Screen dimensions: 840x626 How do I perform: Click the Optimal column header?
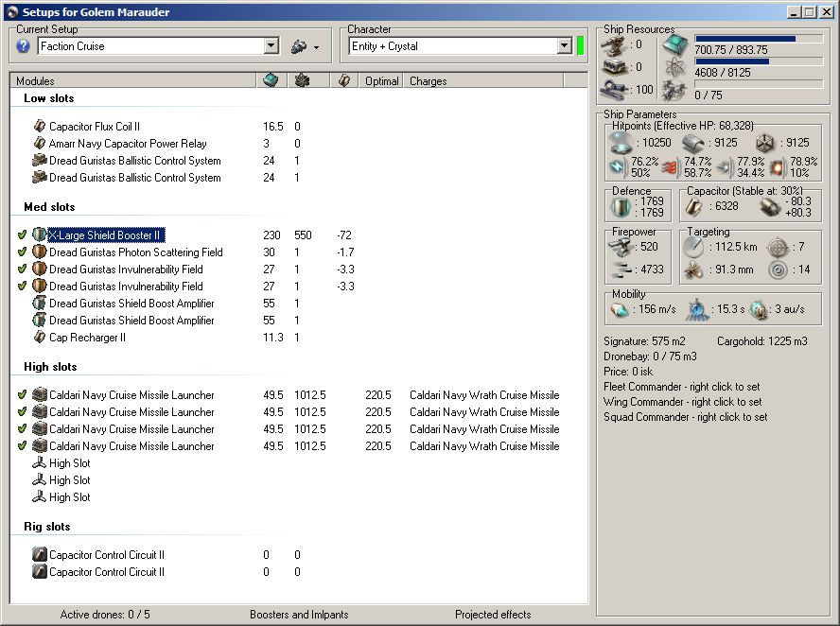(x=381, y=81)
